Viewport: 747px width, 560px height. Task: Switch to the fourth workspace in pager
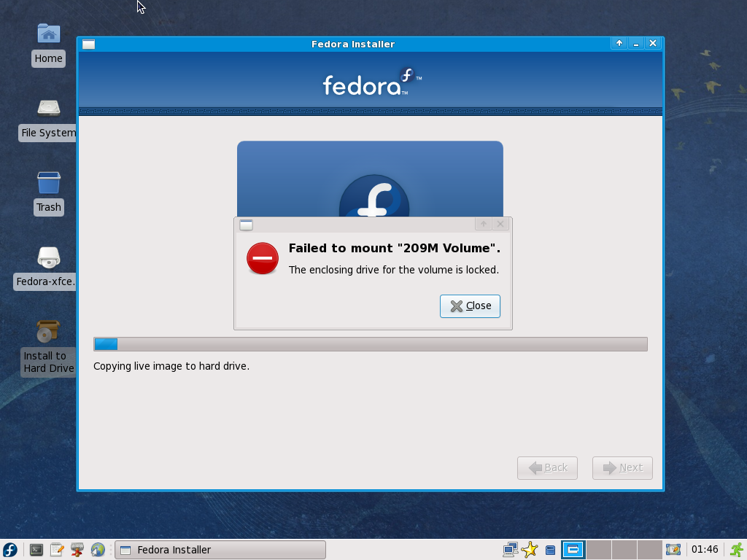[x=649, y=550]
